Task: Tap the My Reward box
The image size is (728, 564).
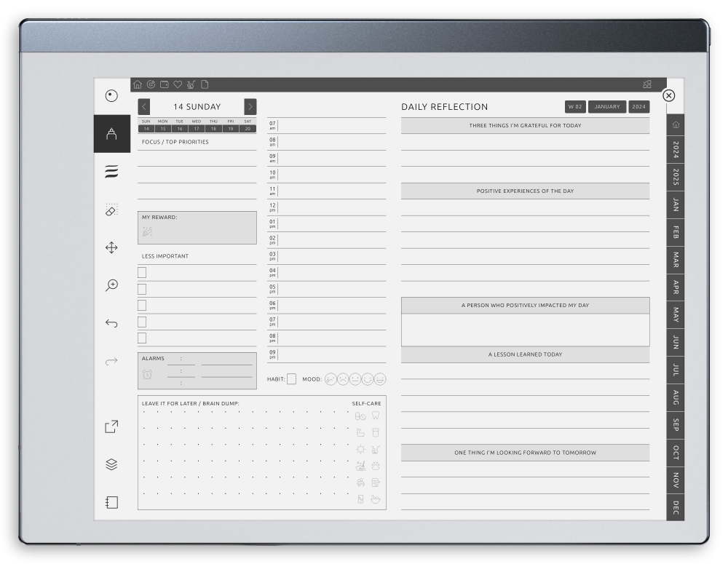Action: pyautogui.click(x=197, y=228)
